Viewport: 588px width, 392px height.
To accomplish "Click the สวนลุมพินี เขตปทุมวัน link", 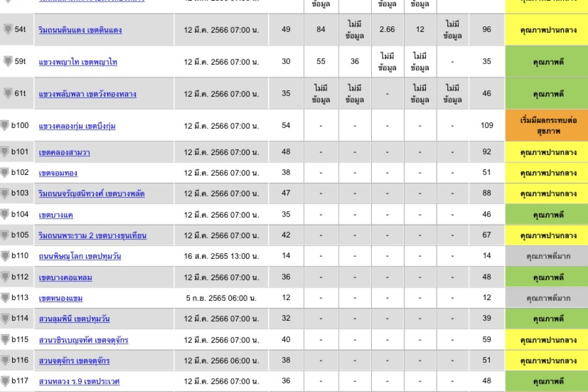I will point(74,319).
